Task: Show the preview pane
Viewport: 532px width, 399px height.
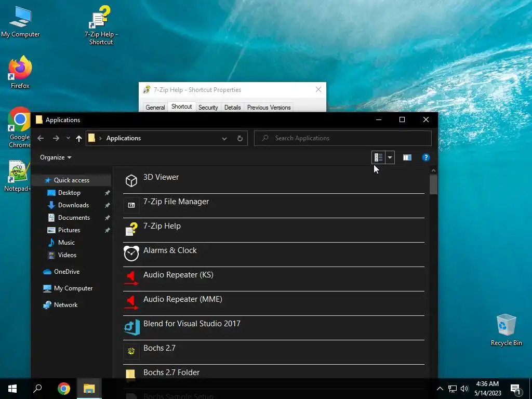Action: click(407, 157)
